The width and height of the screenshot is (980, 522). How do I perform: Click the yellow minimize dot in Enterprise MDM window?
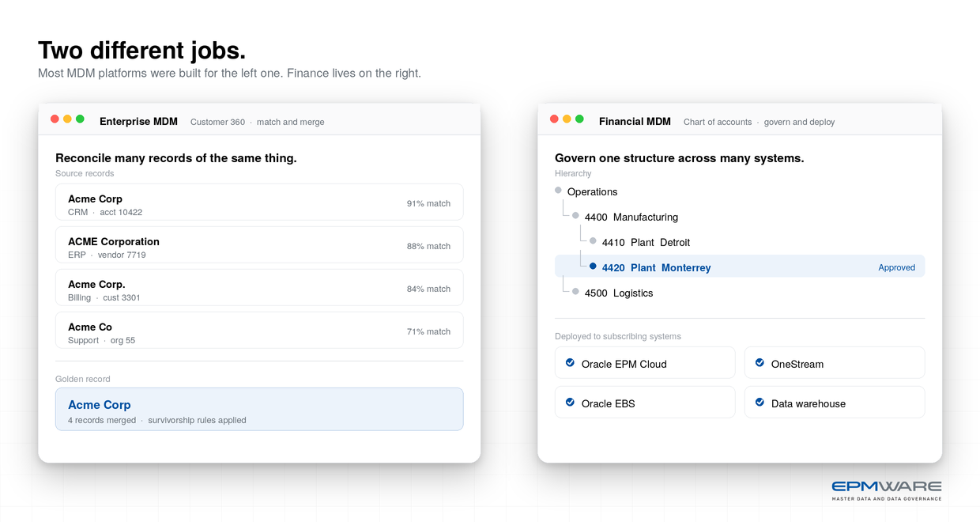(x=67, y=119)
